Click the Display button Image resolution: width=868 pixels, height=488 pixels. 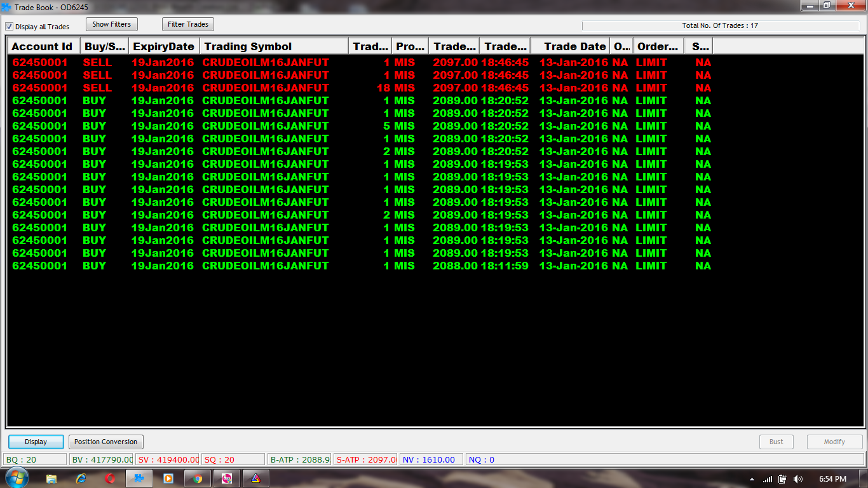36,442
